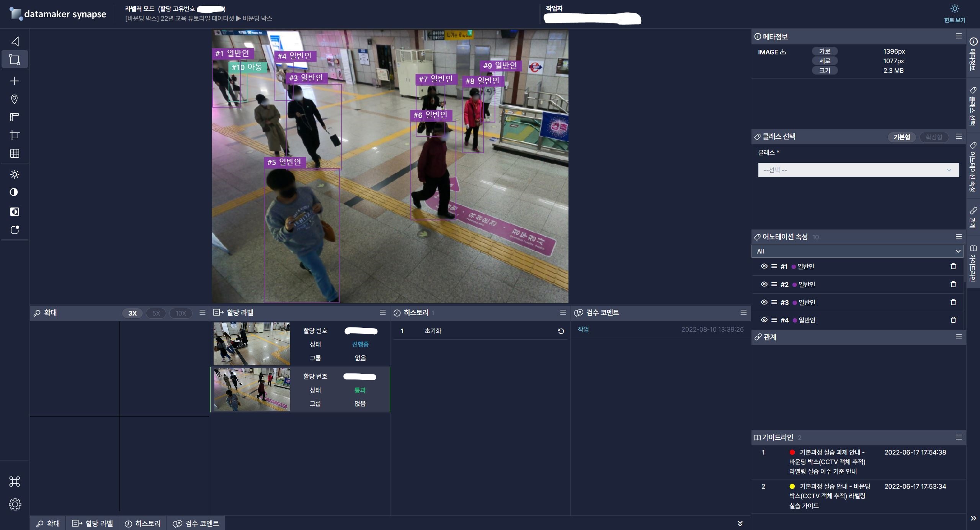Open 검수 코멘트 tab at bottom bar
980x530 pixels.
coord(196,523)
